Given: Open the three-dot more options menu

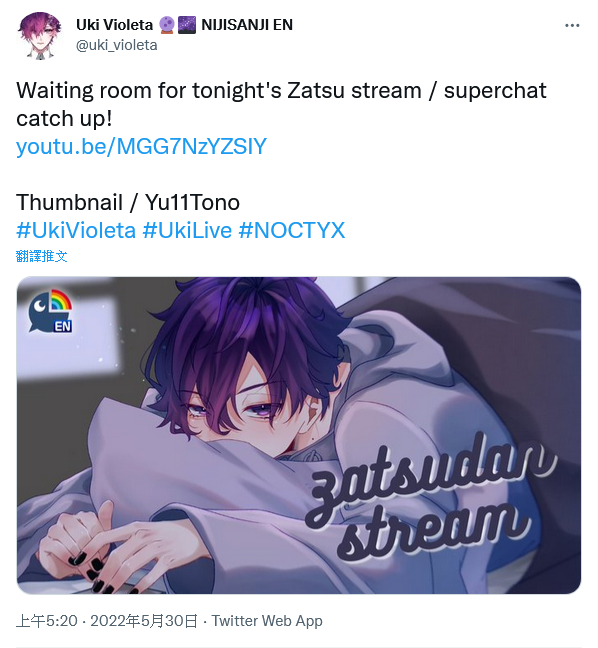Looking at the screenshot, I should [x=572, y=26].
